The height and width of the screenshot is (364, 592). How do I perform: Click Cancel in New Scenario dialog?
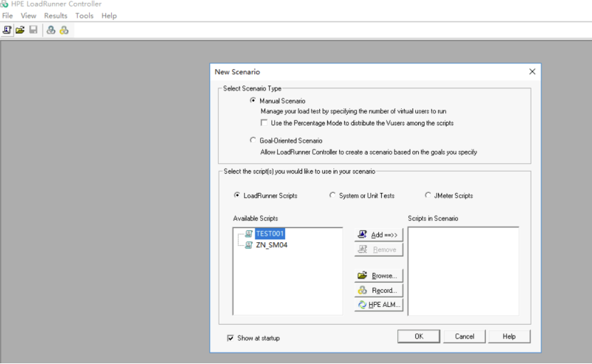click(464, 336)
